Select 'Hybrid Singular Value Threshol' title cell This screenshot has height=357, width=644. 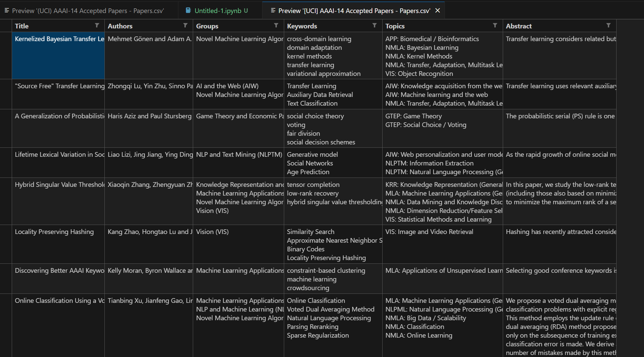click(x=58, y=201)
